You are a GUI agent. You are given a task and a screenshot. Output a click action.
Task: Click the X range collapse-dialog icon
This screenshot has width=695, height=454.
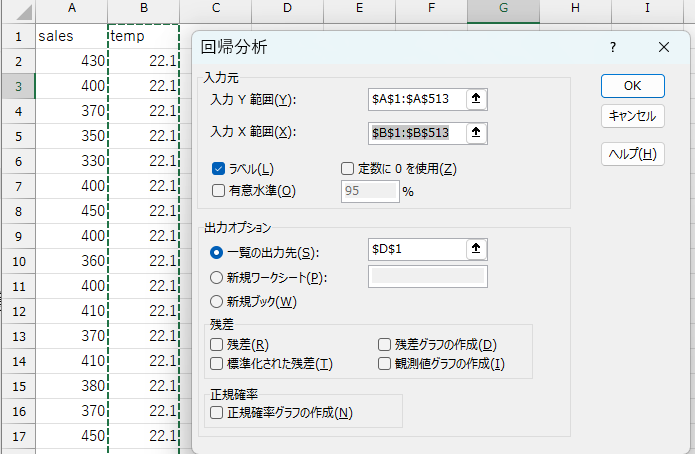tap(476, 132)
